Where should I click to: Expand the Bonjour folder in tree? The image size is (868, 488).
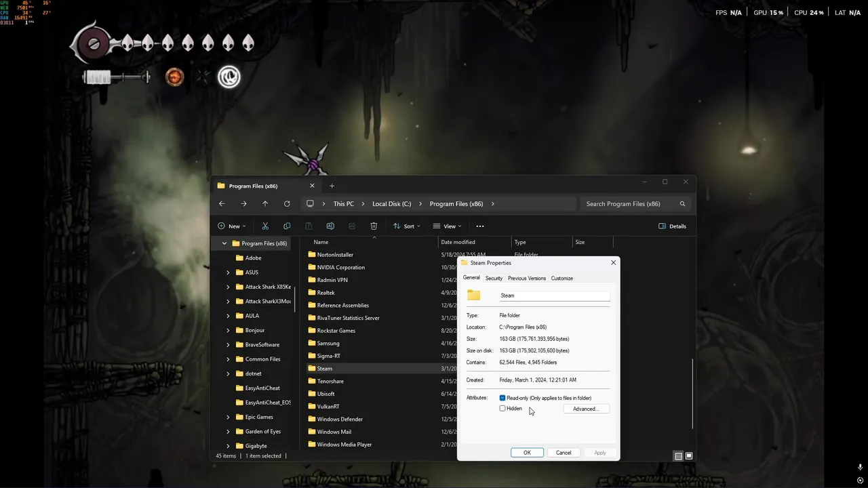point(228,330)
